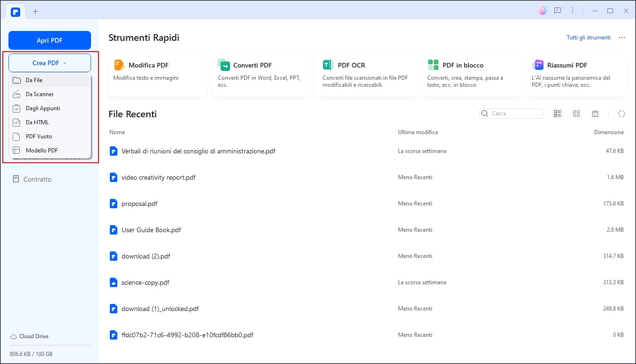The height and width of the screenshot is (364, 636).
Task: Open the PDF in blocco quick tool card
Action: click(x=471, y=76)
